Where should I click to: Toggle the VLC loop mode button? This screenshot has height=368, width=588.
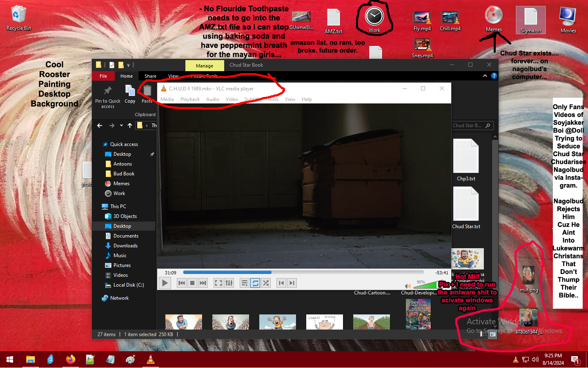(x=255, y=283)
